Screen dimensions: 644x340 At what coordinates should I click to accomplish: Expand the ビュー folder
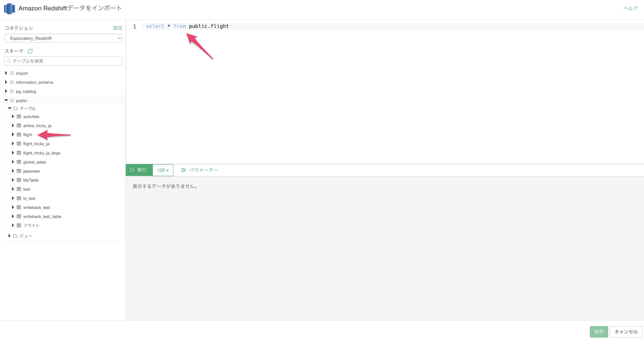point(10,236)
